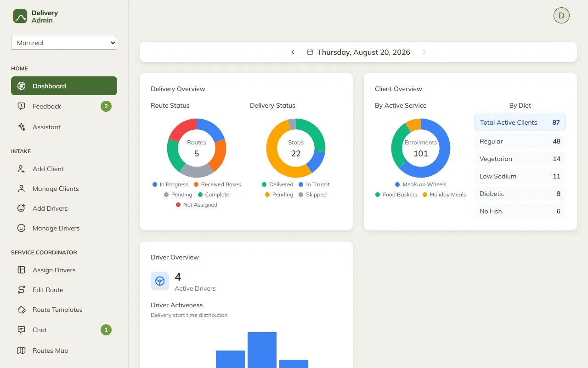Click the Assistant sparkle icon

(21, 127)
